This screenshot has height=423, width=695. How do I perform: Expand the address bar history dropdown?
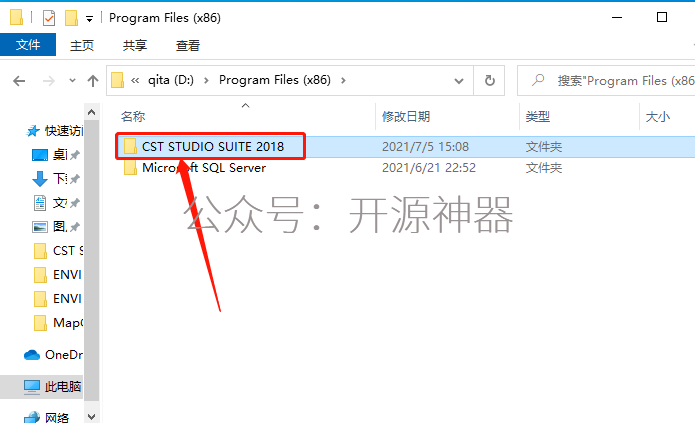tap(459, 81)
